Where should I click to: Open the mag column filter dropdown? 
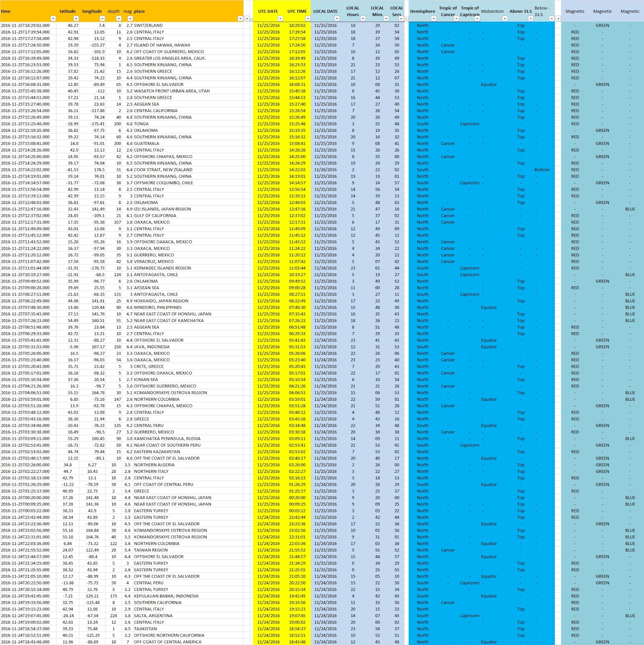pyautogui.click(x=130, y=19)
